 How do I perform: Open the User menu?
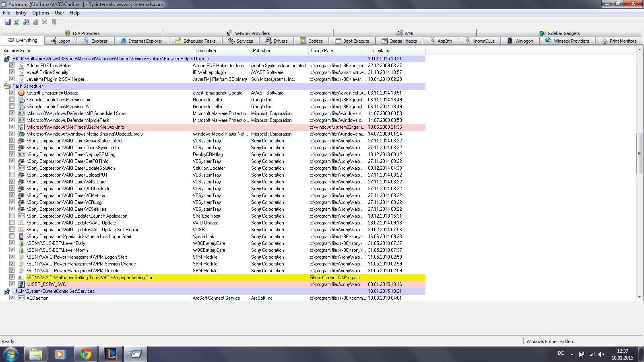click(60, 13)
